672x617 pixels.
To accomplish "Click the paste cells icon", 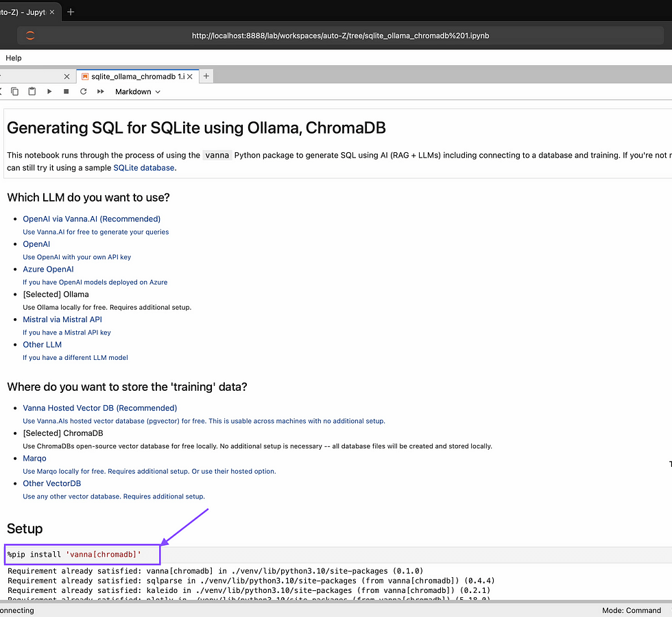I will 32,91.
